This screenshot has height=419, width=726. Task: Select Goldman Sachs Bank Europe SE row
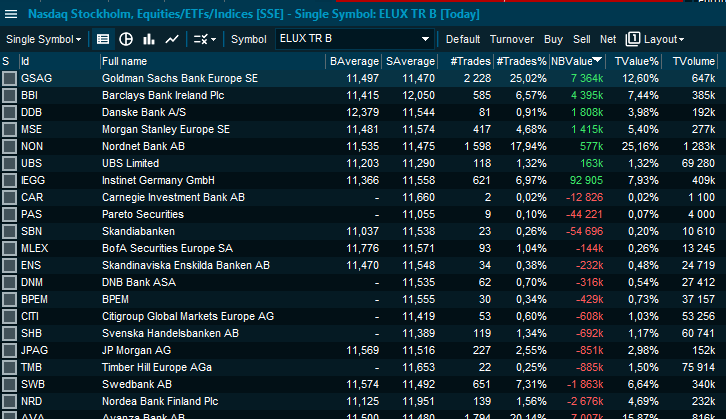pyautogui.click(x=363, y=78)
